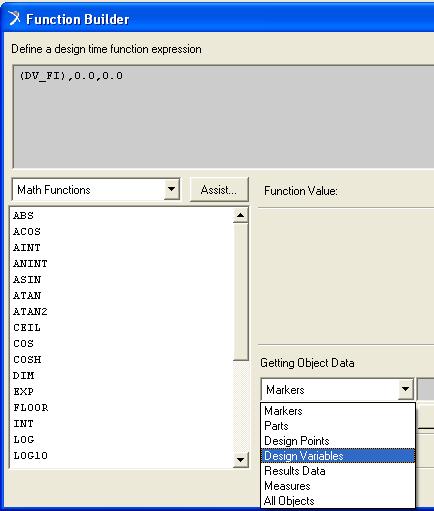Click the function list scroll down arrow

point(240,460)
